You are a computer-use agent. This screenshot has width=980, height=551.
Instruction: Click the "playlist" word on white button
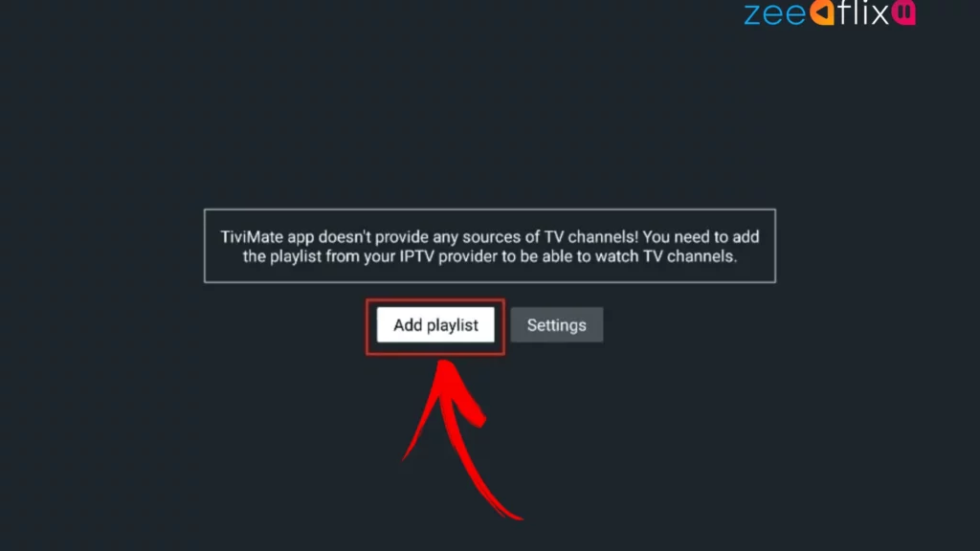tap(453, 326)
